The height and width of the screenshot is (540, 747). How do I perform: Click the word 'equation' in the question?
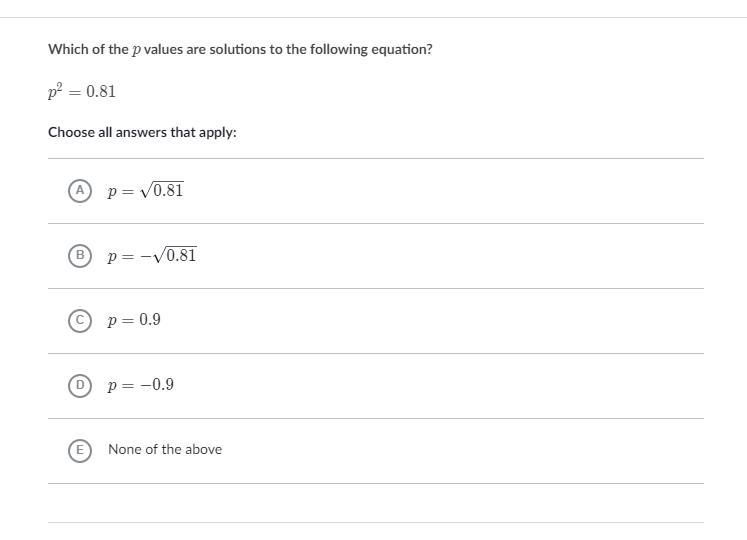tap(400, 49)
